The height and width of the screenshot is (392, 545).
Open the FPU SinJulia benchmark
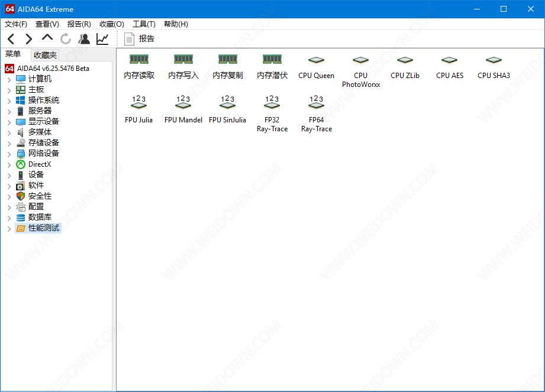[228, 109]
